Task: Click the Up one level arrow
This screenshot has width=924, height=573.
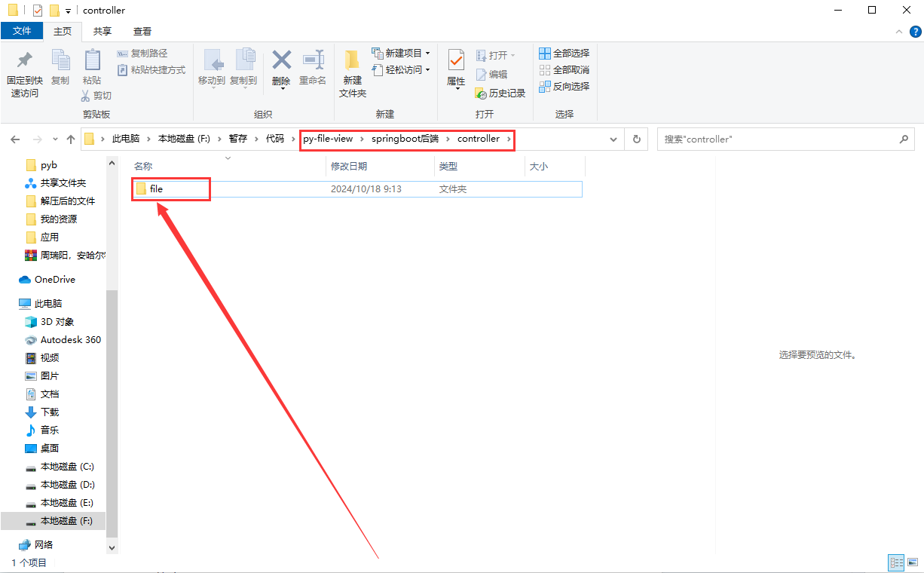Action: click(x=71, y=139)
